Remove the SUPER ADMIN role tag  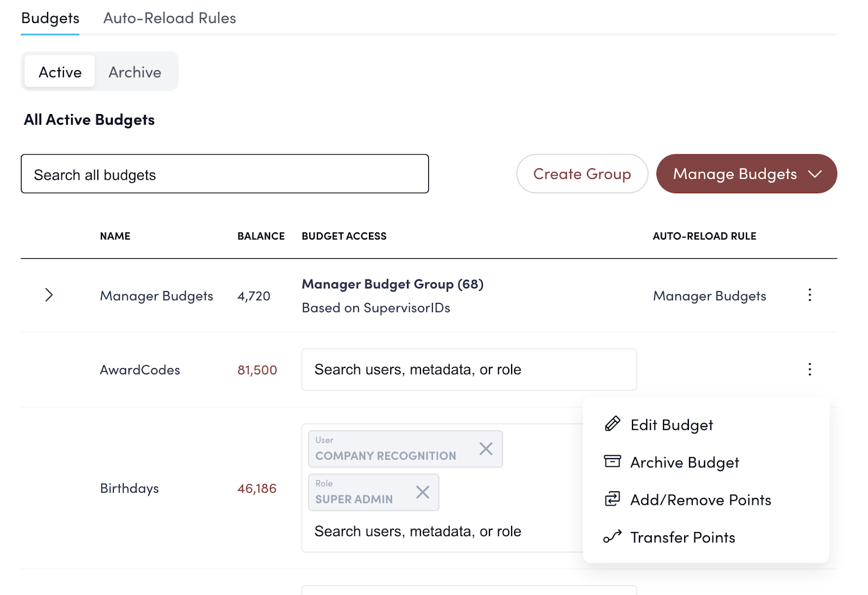(423, 492)
